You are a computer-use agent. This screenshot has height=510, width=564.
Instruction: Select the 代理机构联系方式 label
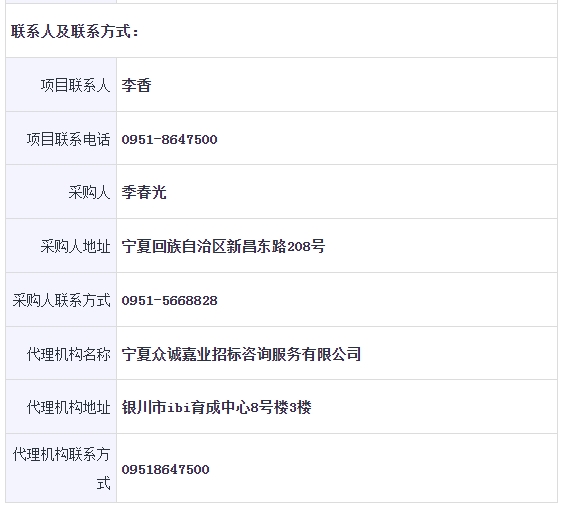(x=61, y=468)
